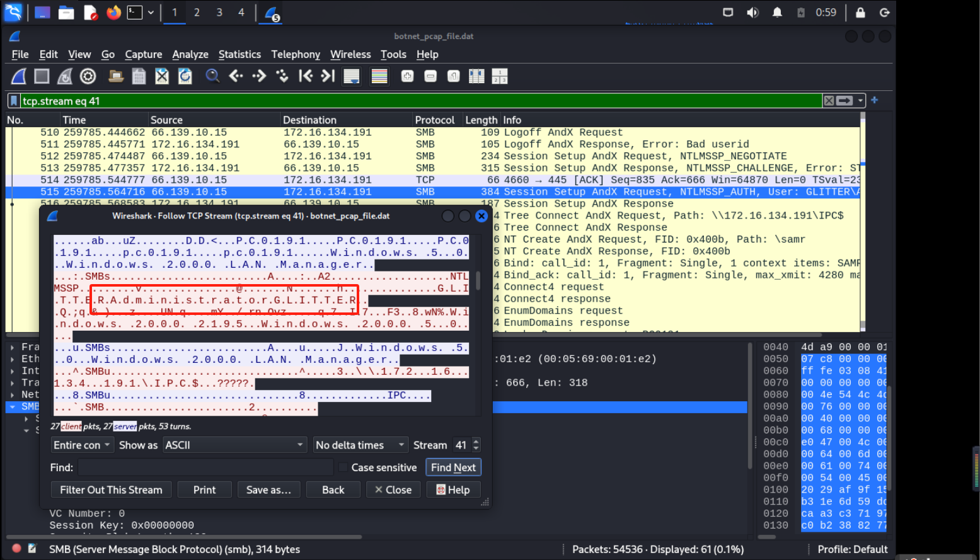The image size is (980, 560).
Task: Open the Show as ASCII dropdown
Action: coord(234,445)
